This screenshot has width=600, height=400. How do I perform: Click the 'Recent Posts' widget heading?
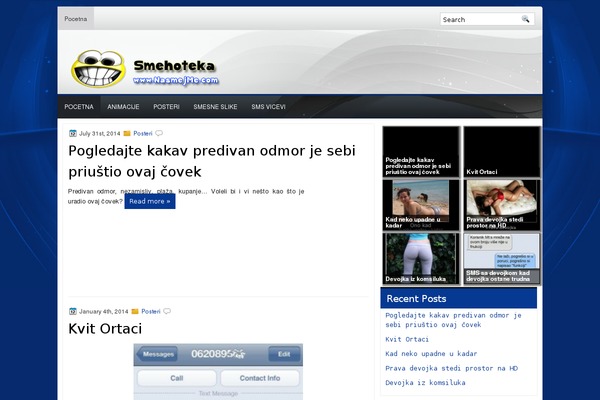coord(416,299)
